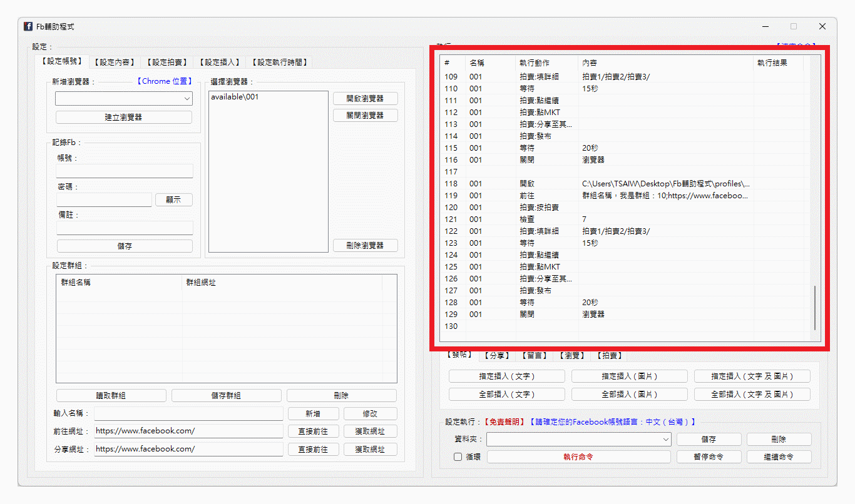Viewport: 855px width, 504px height.
Task: Enable the 循環 checkbox
Action: pos(458,457)
